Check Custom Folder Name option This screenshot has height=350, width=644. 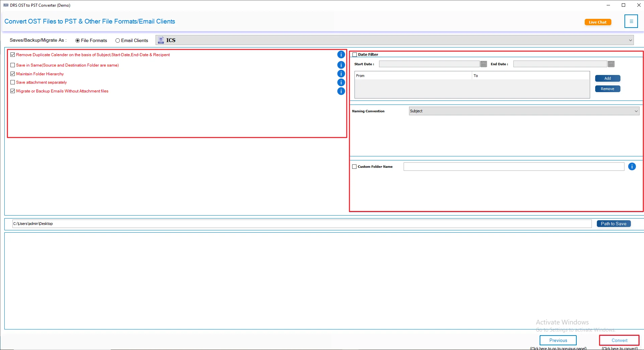354,166
